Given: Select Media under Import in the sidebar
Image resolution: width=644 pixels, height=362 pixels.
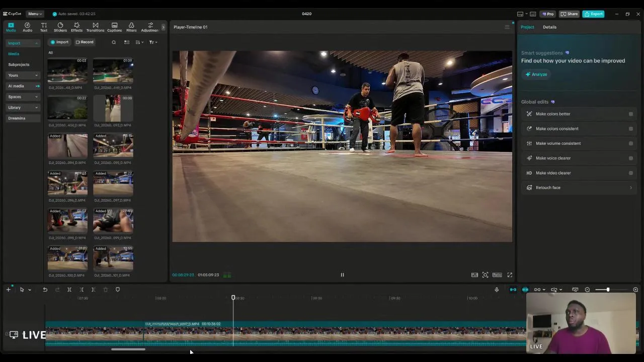Looking at the screenshot, I should (14, 54).
